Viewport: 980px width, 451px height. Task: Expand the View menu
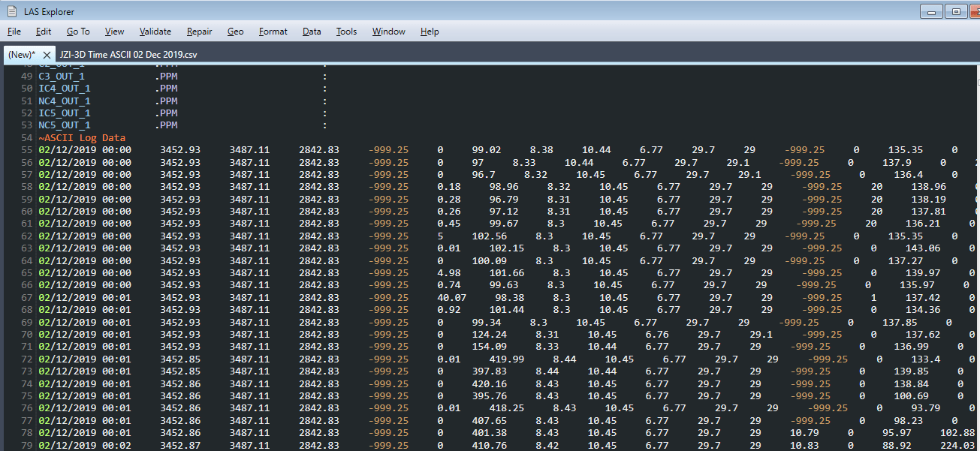(x=114, y=32)
